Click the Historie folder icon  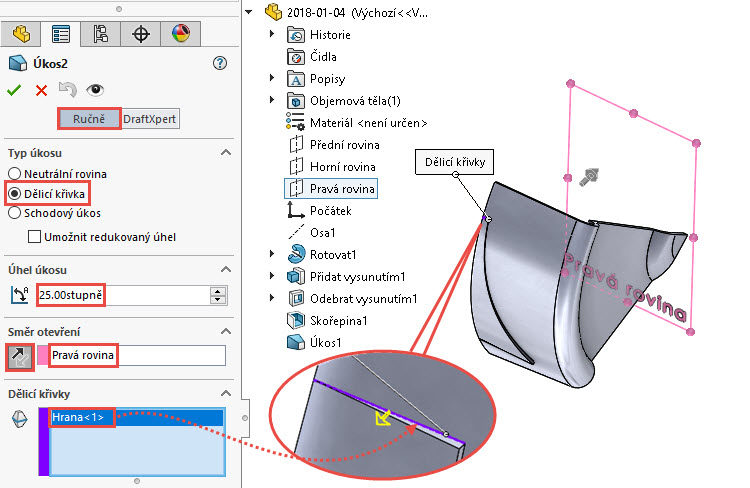[x=296, y=35]
